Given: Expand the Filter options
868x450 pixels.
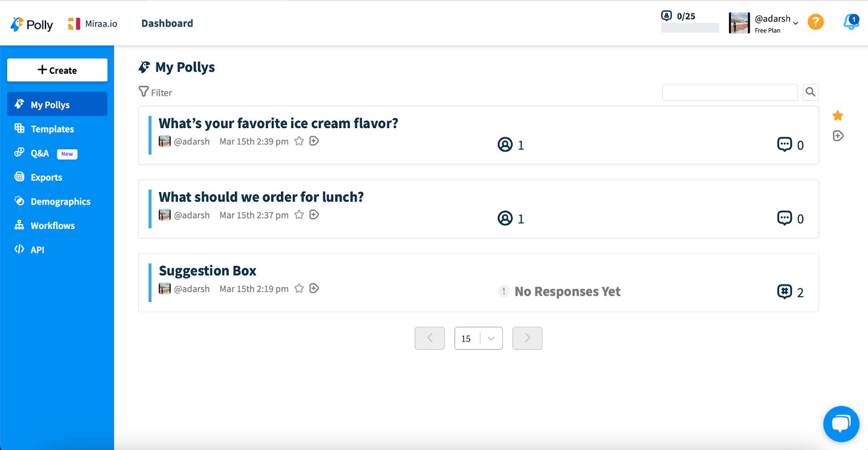Looking at the screenshot, I should click(156, 92).
